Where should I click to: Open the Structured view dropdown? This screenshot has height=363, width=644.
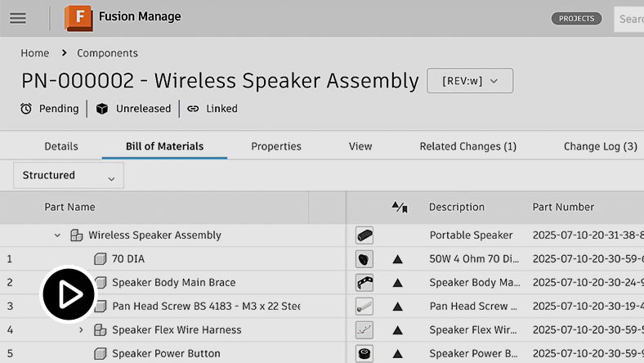point(69,176)
